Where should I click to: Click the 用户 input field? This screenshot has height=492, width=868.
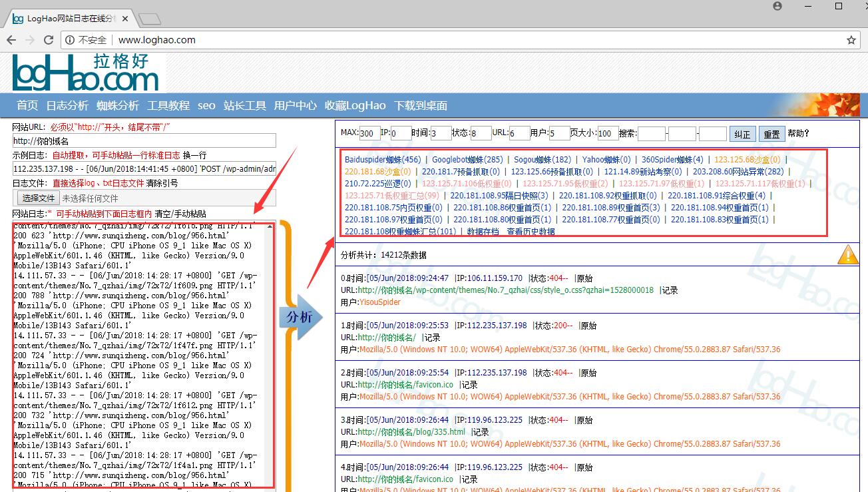pyautogui.click(x=559, y=133)
